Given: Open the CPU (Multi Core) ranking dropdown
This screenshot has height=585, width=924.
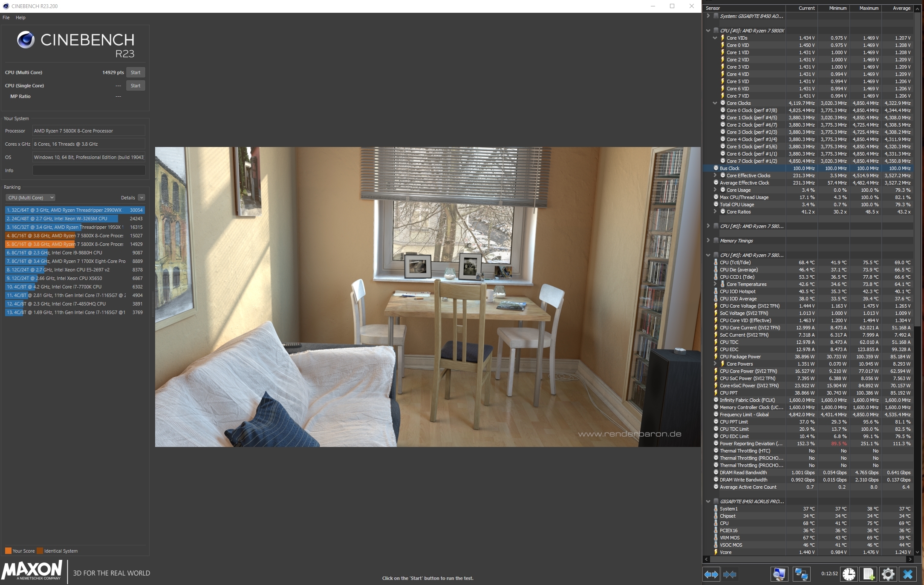Looking at the screenshot, I should [x=31, y=198].
